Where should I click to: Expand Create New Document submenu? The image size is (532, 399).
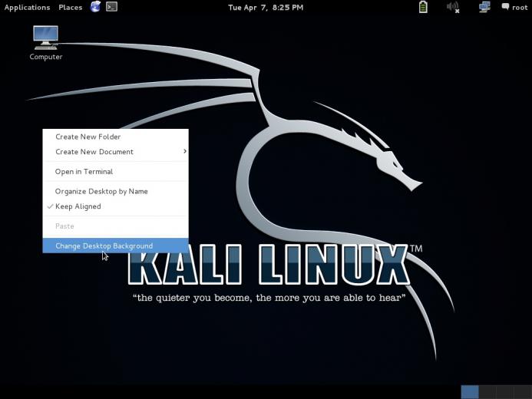(115, 151)
